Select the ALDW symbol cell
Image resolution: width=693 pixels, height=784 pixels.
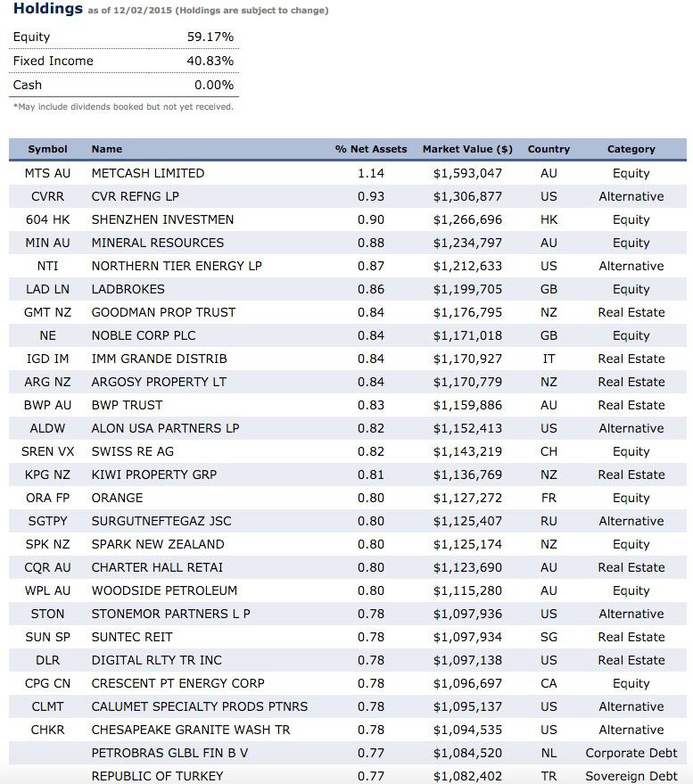(x=47, y=428)
